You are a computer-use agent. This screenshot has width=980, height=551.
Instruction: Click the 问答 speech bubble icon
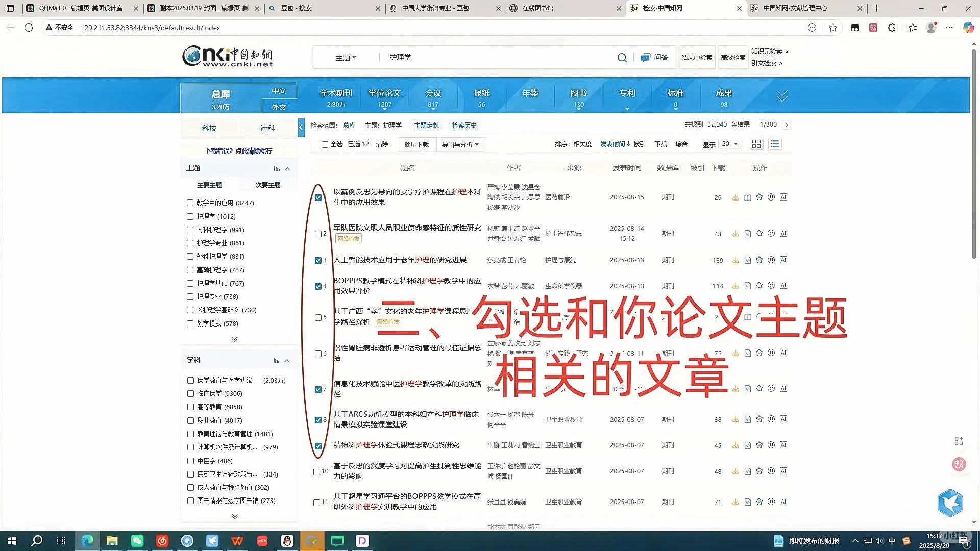click(x=645, y=57)
